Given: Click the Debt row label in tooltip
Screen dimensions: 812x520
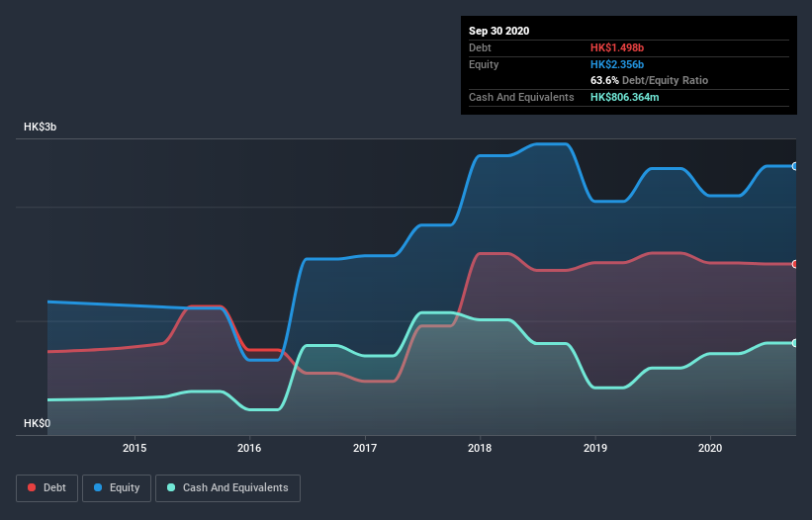Looking at the screenshot, I should click(480, 47).
